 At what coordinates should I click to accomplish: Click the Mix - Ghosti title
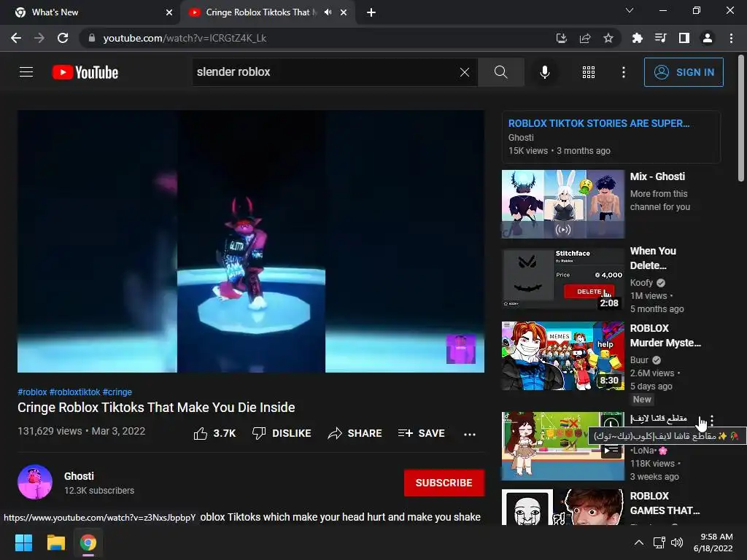click(657, 176)
